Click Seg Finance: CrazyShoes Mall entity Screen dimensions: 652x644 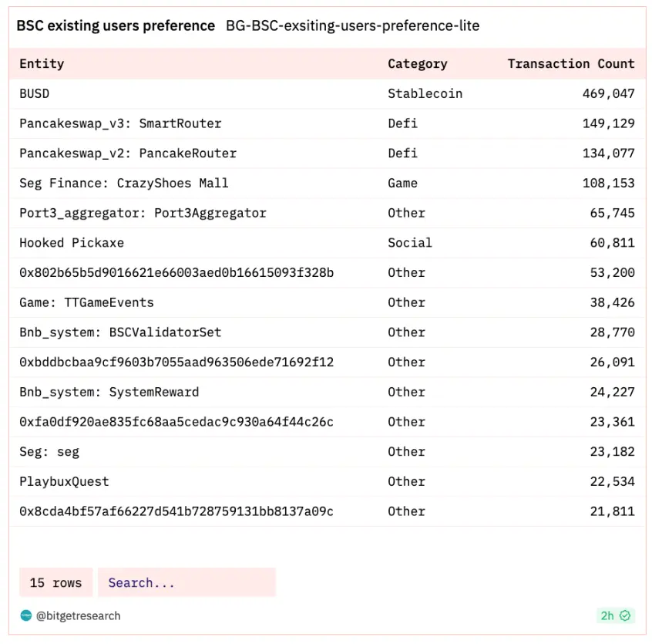point(124,184)
